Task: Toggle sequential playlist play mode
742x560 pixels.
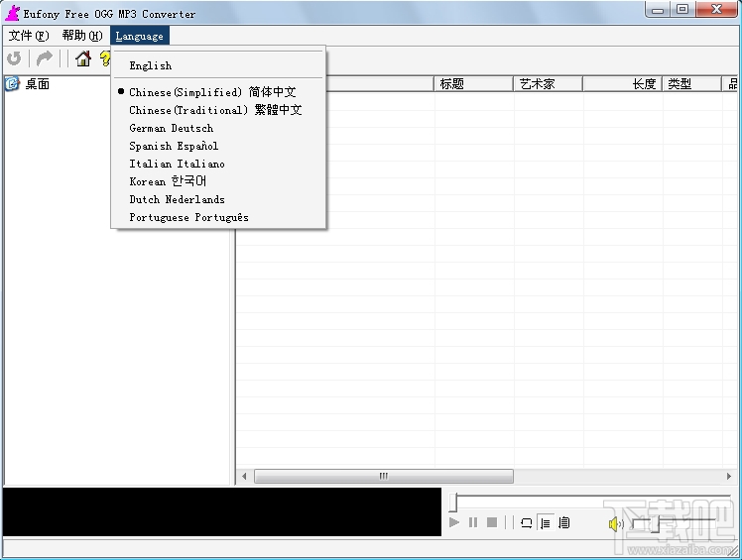Action: coord(546,523)
